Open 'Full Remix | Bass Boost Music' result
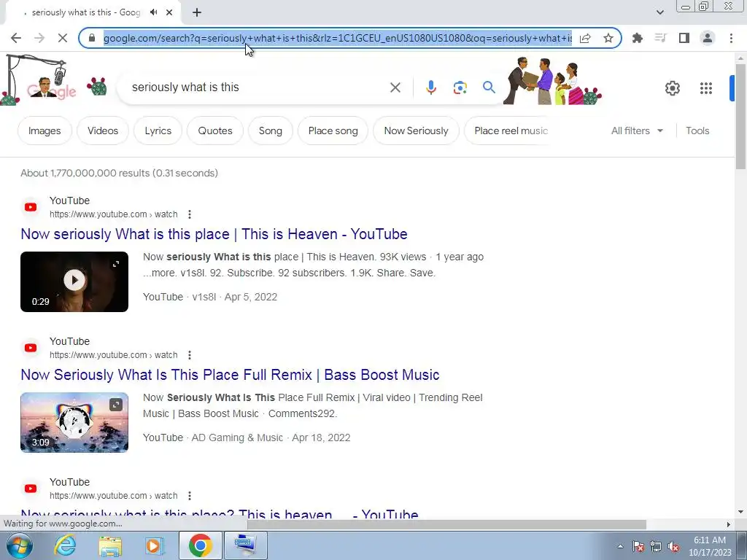 click(x=230, y=375)
